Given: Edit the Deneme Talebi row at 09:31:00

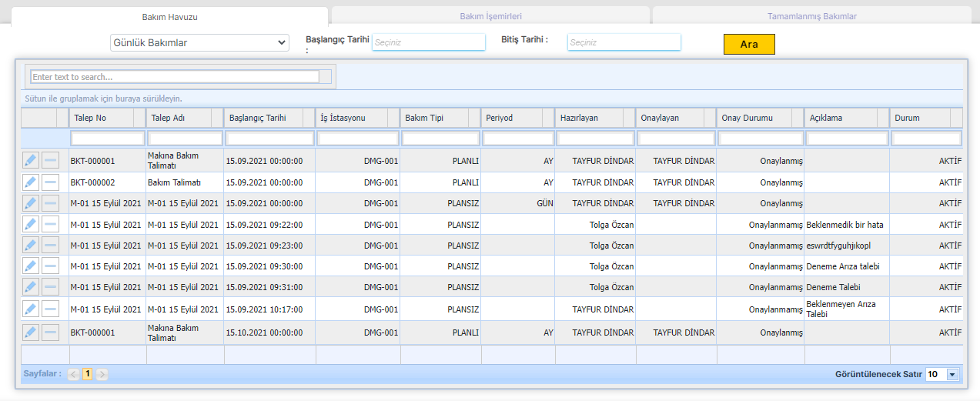Looking at the screenshot, I should point(30,287).
